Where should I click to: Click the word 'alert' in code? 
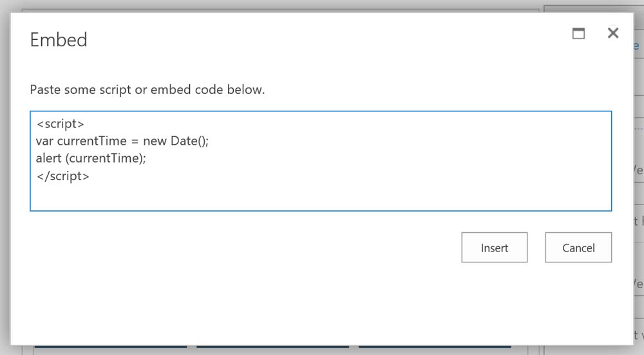(x=49, y=158)
